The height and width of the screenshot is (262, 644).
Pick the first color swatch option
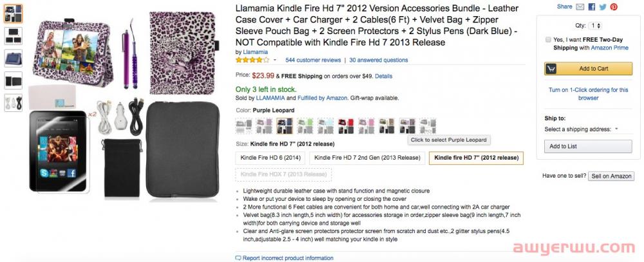[x=244, y=126]
